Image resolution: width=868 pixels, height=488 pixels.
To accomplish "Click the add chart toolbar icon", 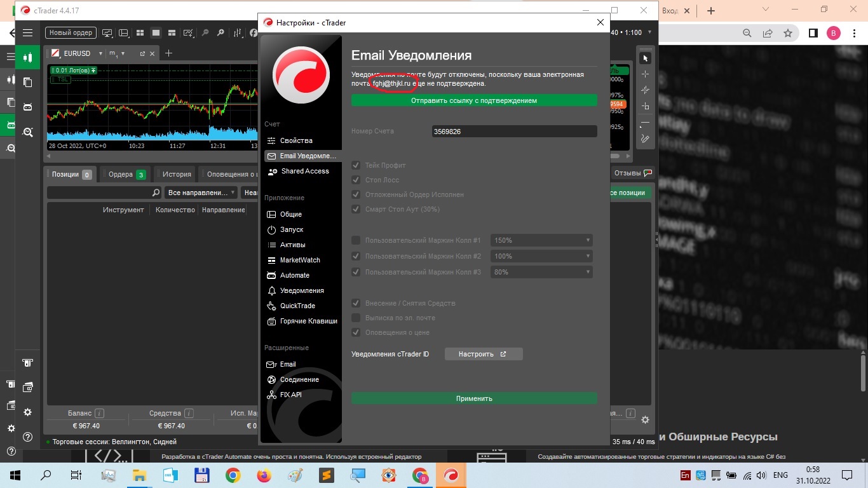I will click(x=188, y=33).
